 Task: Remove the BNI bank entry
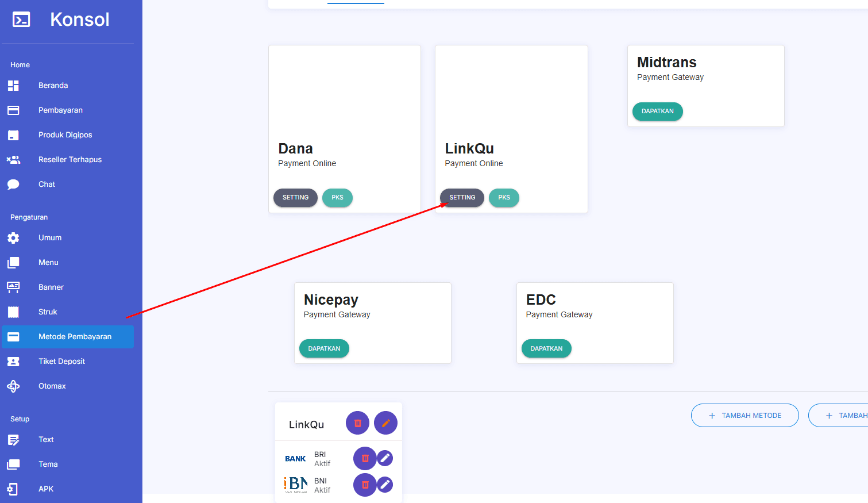(x=365, y=485)
